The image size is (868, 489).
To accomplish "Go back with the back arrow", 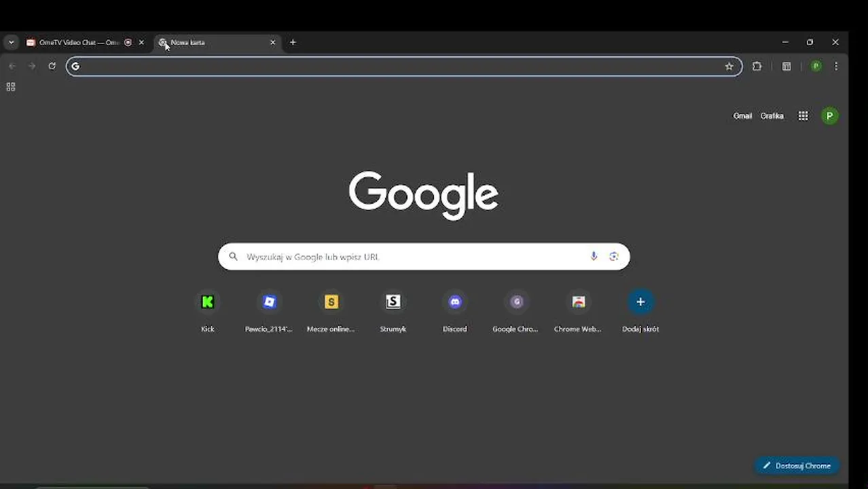I will tap(12, 66).
